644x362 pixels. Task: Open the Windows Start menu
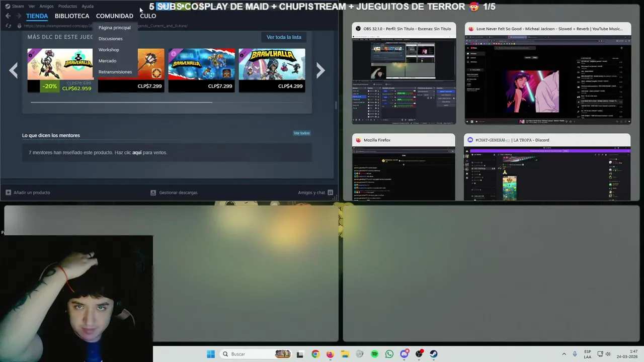point(211,354)
